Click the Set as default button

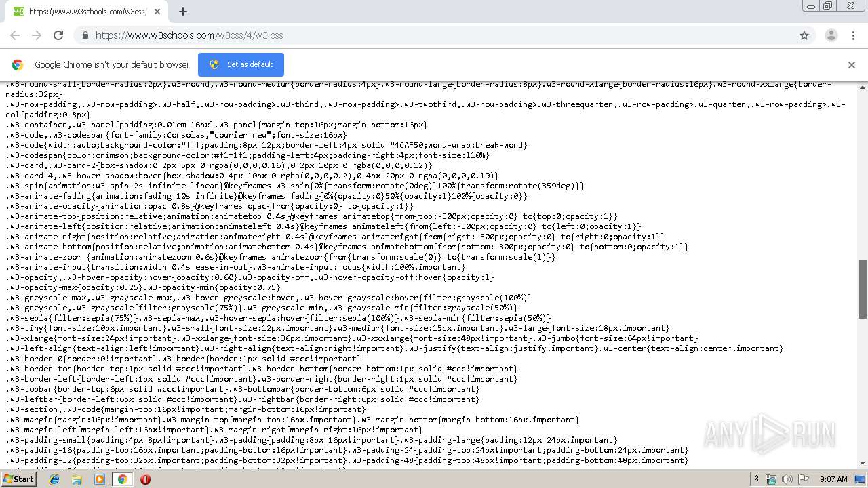coord(241,64)
